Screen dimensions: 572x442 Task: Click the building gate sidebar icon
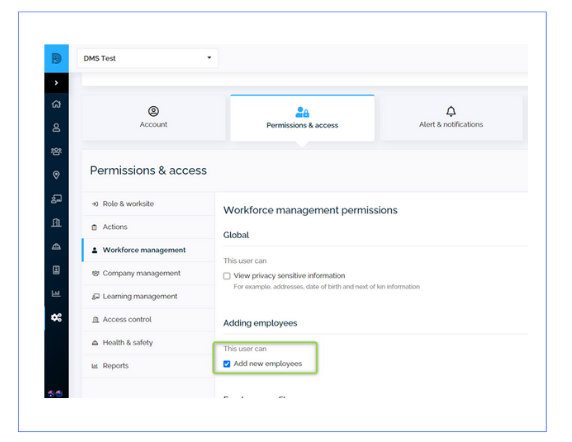tap(56, 222)
